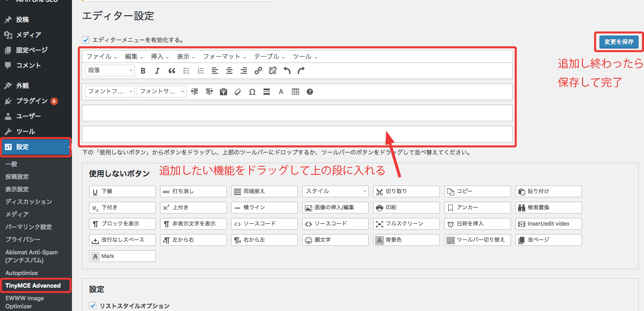Click the paste as text clipboard icon

pos(224,92)
